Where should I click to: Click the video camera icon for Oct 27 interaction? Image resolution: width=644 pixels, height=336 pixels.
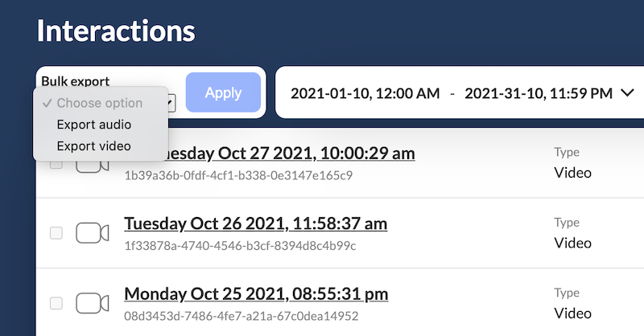(93, 166)
